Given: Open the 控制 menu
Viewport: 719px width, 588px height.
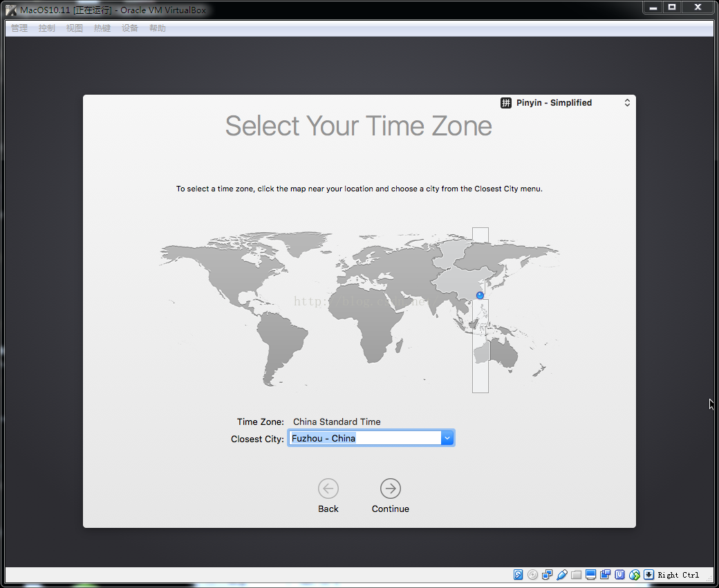Looking at the screenshot, I should [x=47, y=28].
